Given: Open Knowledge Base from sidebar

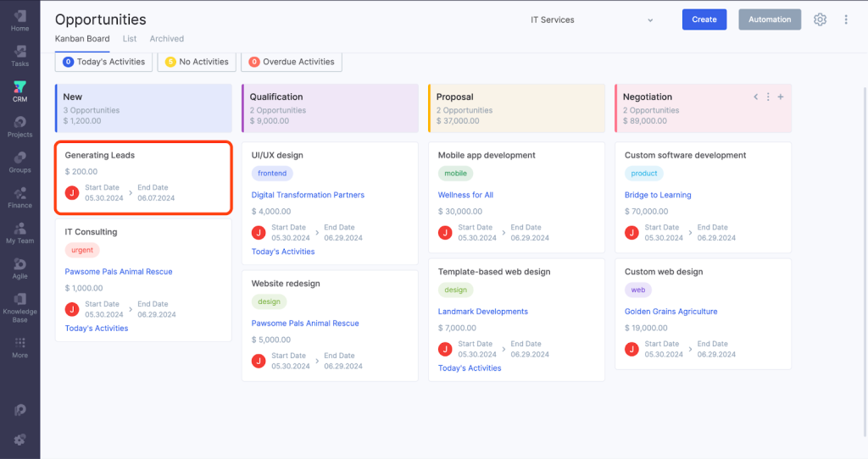Looking at the screenshot, I should coord(19,307).
